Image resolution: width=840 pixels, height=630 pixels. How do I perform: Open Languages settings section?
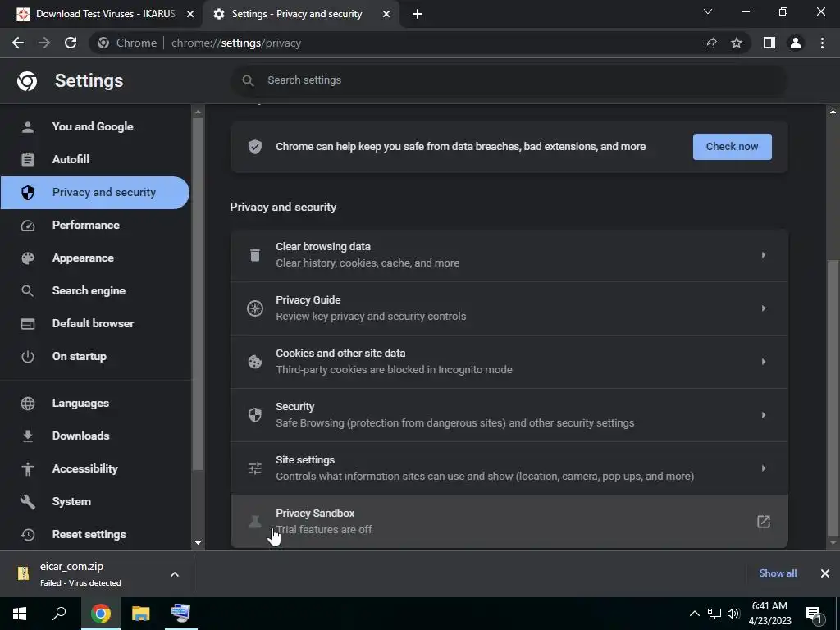95,403
